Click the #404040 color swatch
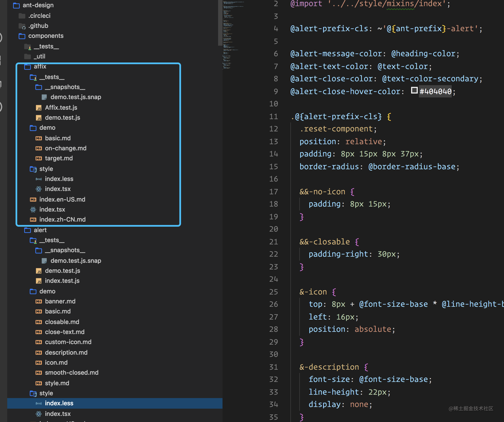Viewport: 504px width, 422px height. click(414, 90)
